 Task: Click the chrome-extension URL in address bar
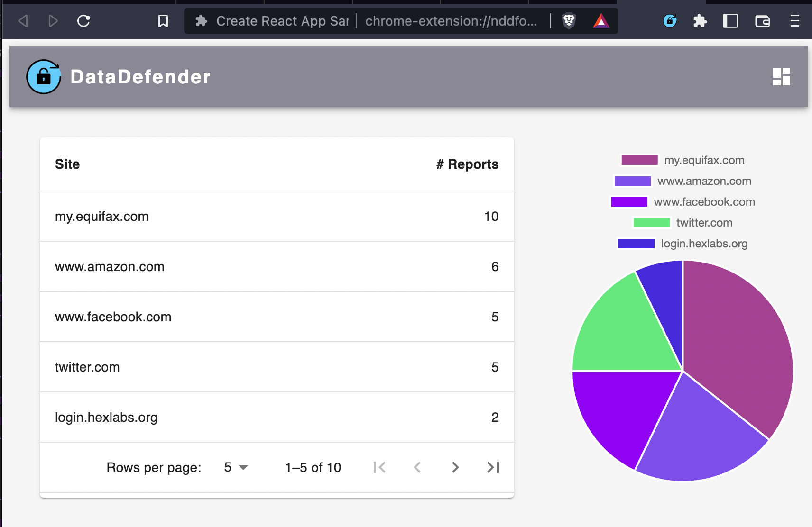pos(451,21)
